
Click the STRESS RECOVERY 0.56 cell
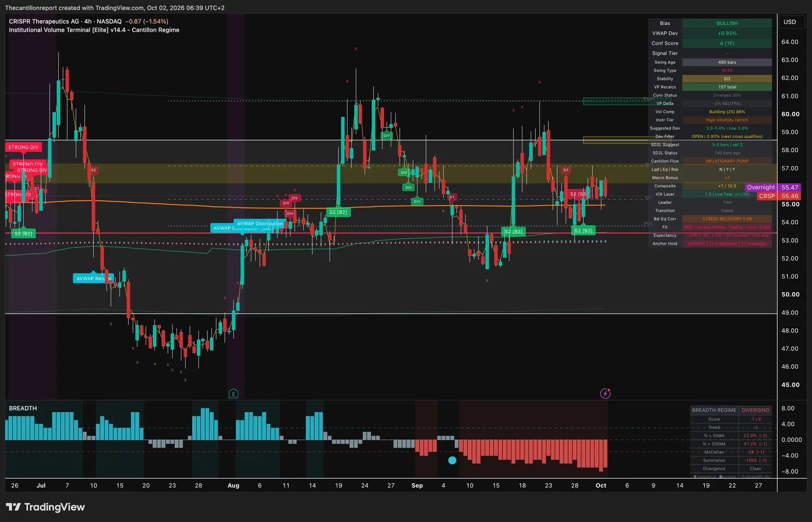coord(727,219)
